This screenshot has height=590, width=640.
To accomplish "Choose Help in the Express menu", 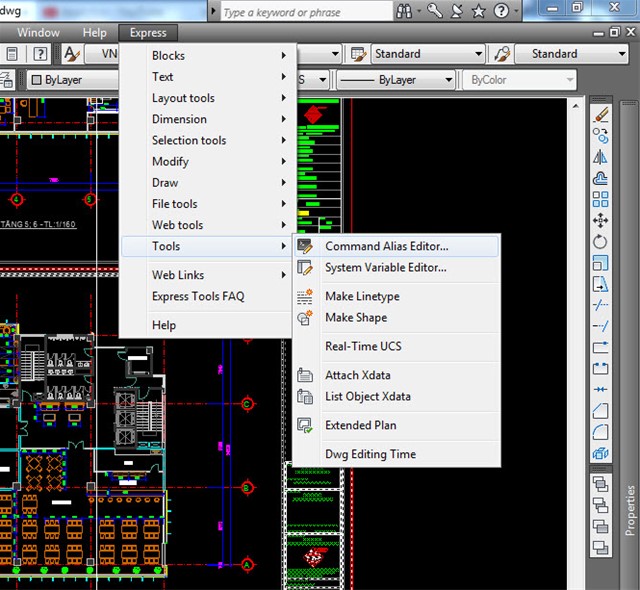I will [209, 325].
